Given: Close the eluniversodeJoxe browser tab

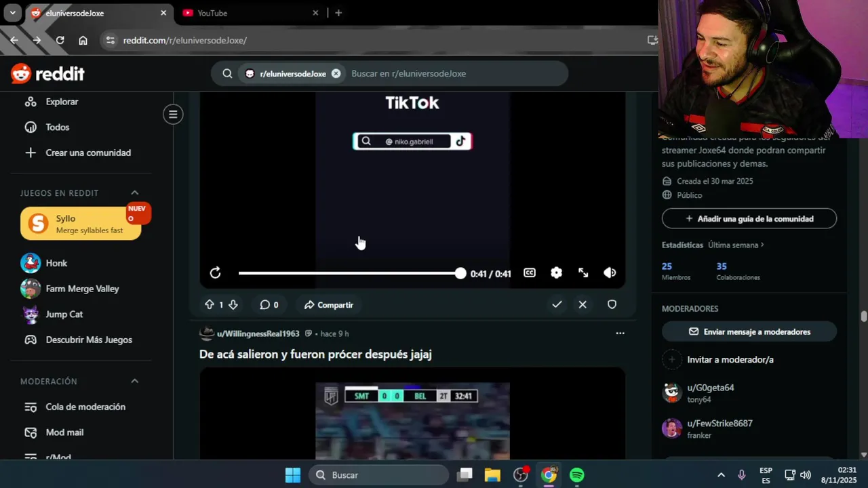Looking at the screenshot, I should point(163,13).
